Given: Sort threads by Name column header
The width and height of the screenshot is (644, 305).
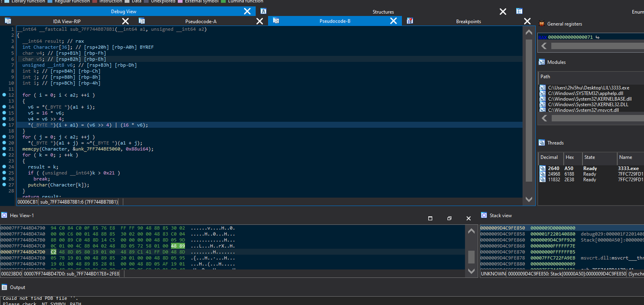Looking at the screenshot, I should click(630, 158).
